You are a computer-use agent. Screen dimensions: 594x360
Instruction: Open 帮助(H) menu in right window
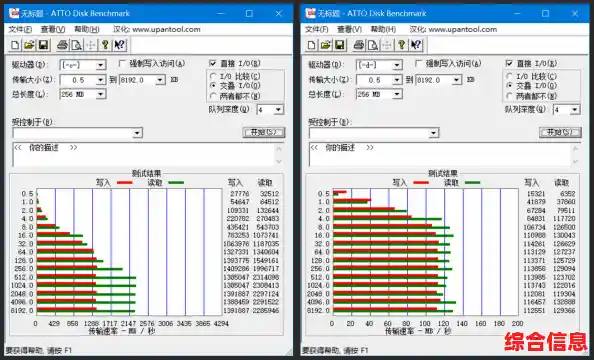[x=383, y=29]
